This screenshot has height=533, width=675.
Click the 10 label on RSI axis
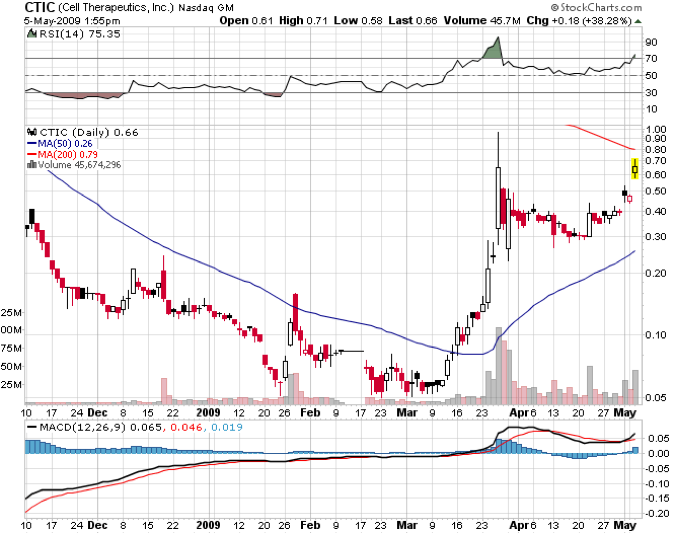click(x=651, y=109)
